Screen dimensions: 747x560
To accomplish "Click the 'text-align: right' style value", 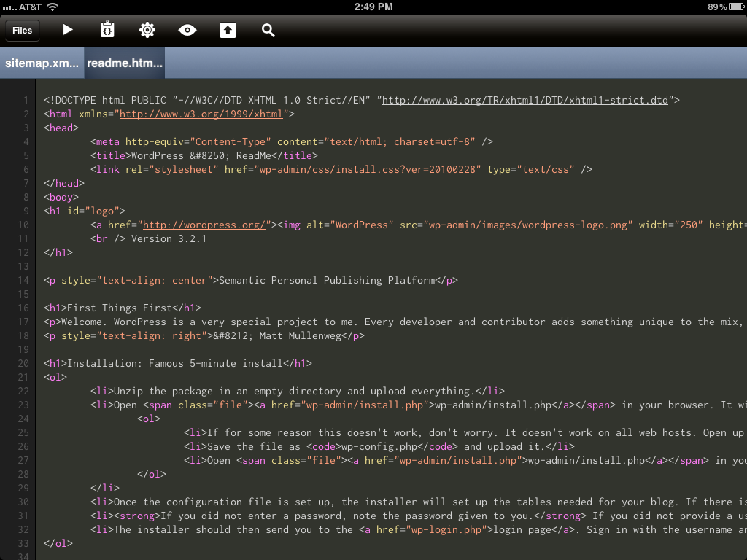I will click(x=152, y=335).
